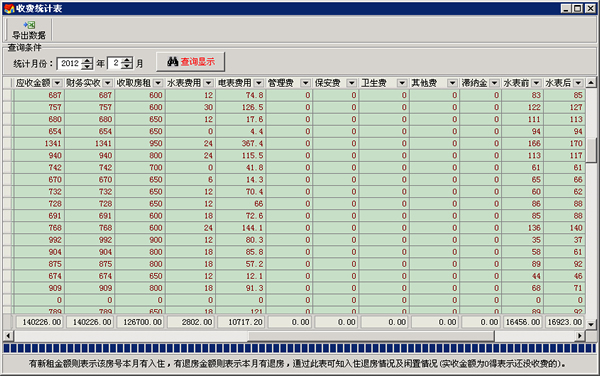The height and width of the screenshot is (376, 600).
Task: Click the app icon in the title bar
Action: pyautogui.click(x=9, y=8)
